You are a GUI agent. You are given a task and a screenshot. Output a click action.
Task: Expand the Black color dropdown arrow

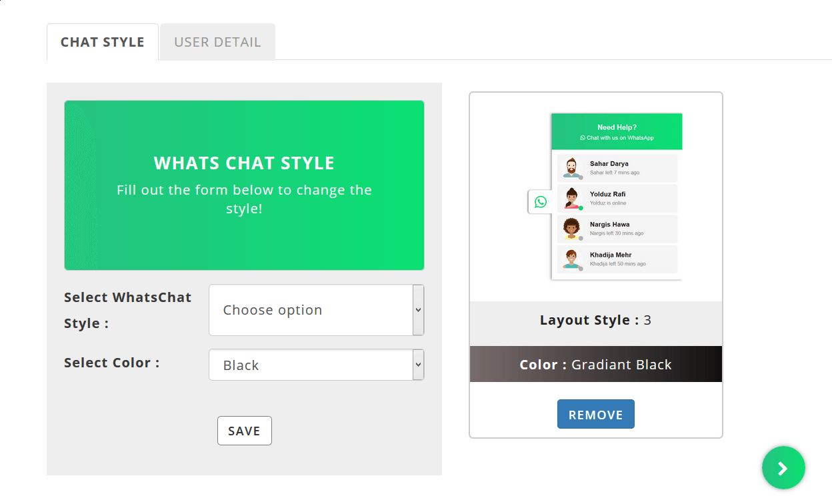coord(418,365)
